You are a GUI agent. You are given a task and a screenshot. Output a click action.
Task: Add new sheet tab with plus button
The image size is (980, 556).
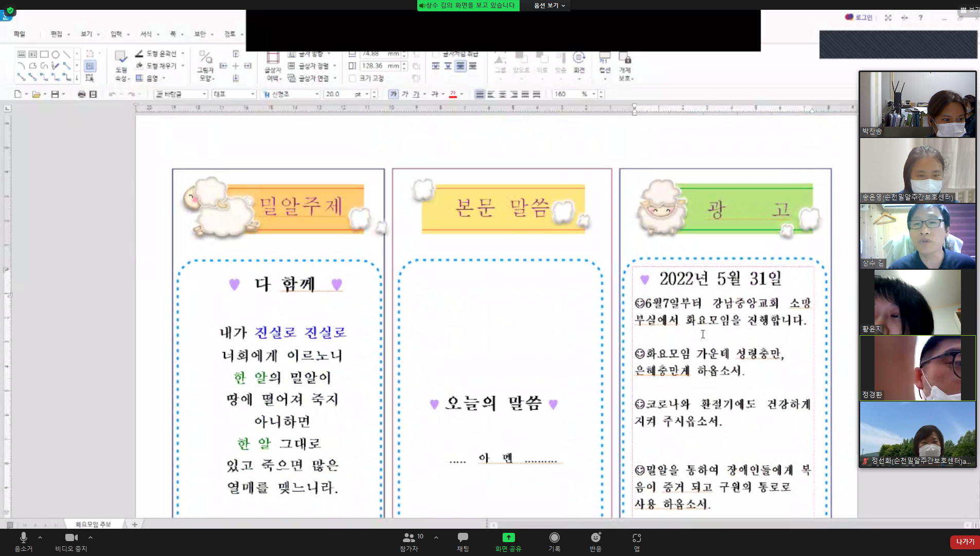(134, 524)
